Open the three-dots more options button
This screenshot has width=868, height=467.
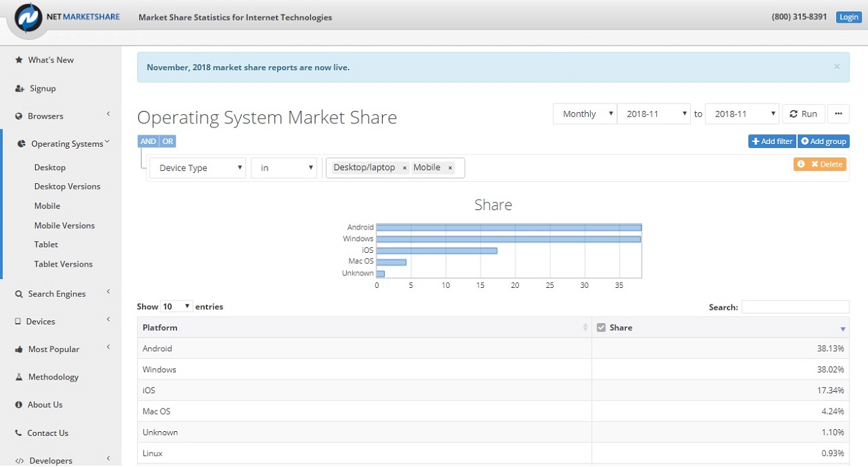coord(838,114)
